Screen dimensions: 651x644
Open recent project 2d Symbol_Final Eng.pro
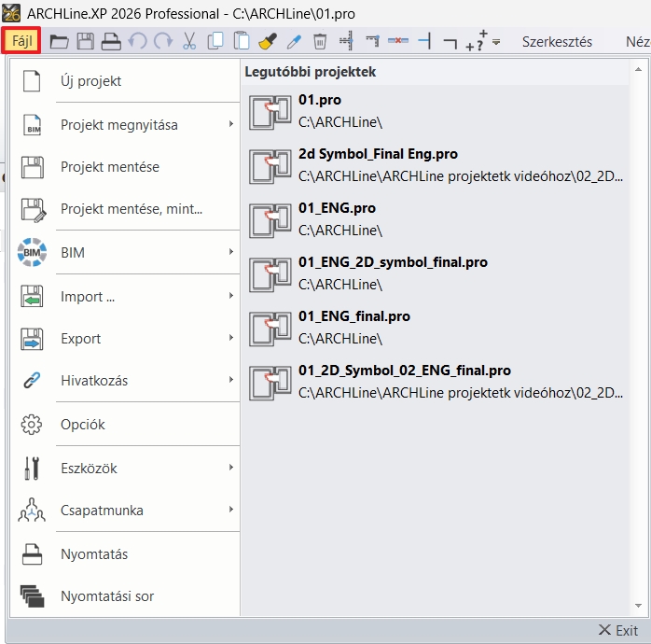click(x=378, y=154)
